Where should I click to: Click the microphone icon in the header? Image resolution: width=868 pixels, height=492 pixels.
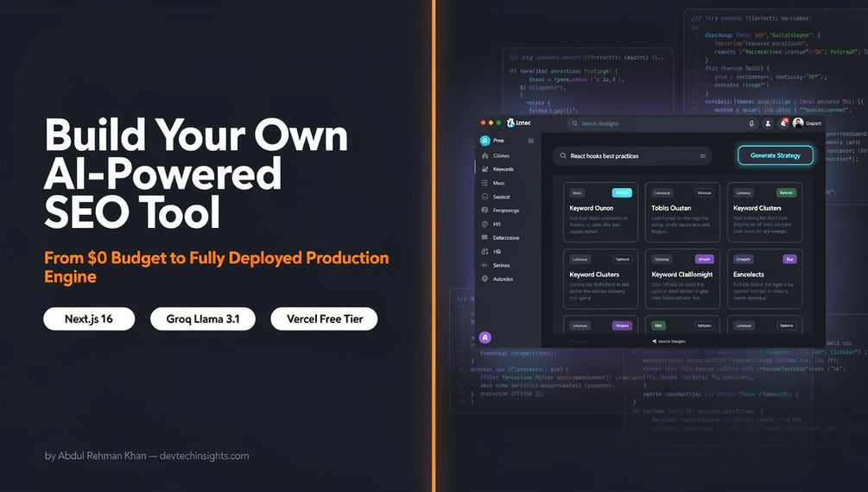pyautogui.click(x=751, y=123)
